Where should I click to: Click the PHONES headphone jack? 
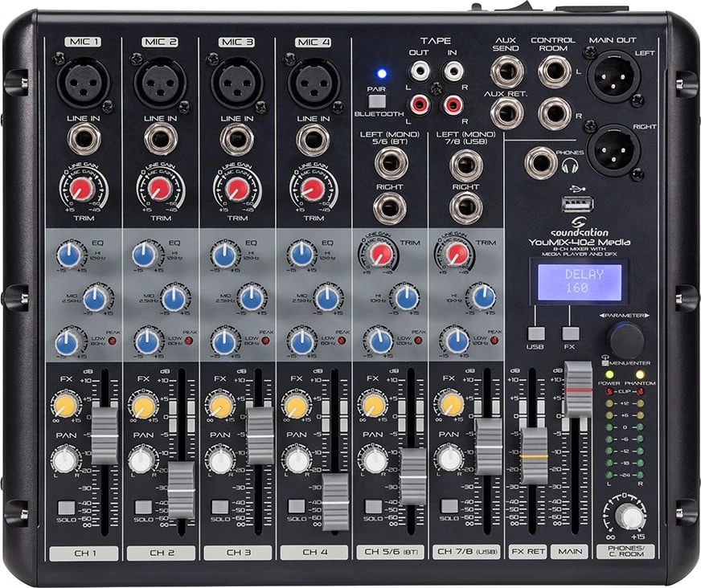coord(541,163)
